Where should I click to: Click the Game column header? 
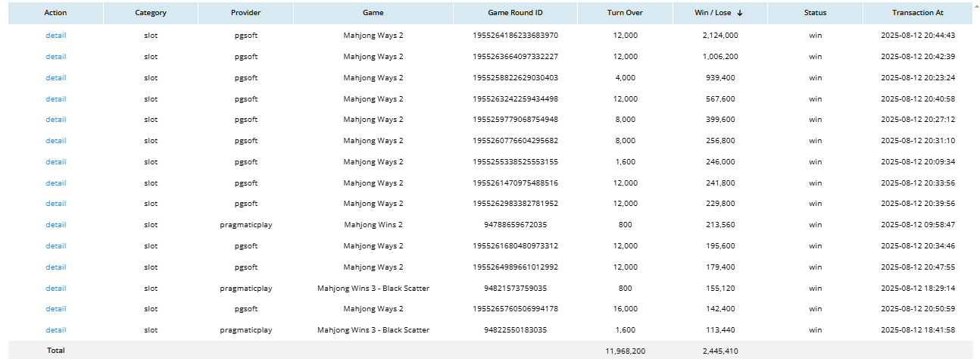point(373,13)
